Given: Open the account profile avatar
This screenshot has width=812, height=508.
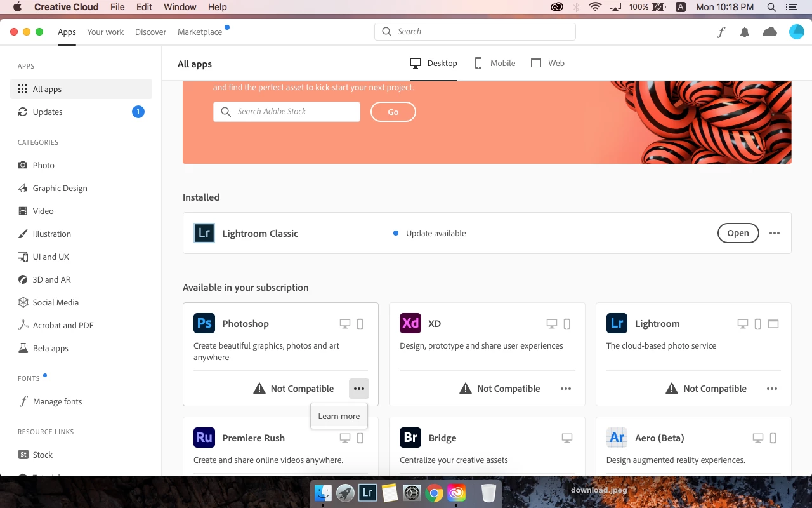Looking at the screenshot, I should [x=796, y=32].
